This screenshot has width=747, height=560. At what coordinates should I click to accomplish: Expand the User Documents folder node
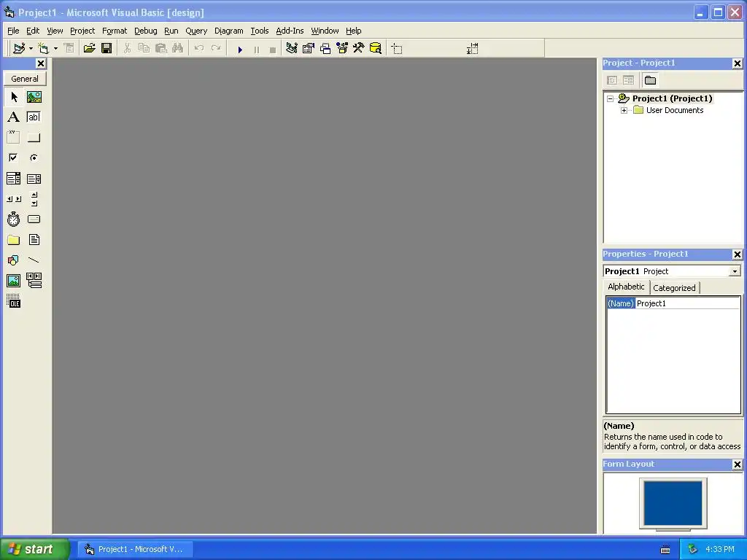pyautogui.click(x=624, y=111)
